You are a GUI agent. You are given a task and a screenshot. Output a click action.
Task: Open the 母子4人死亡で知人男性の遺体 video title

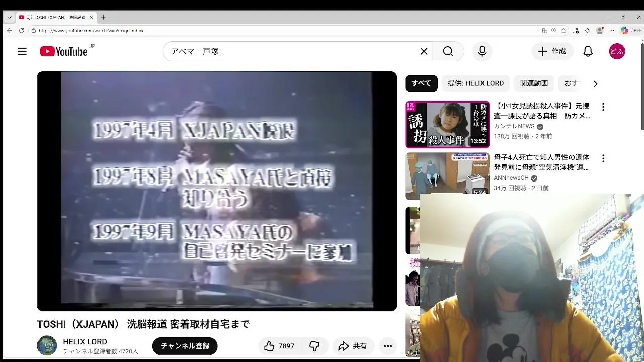[541, 162]
